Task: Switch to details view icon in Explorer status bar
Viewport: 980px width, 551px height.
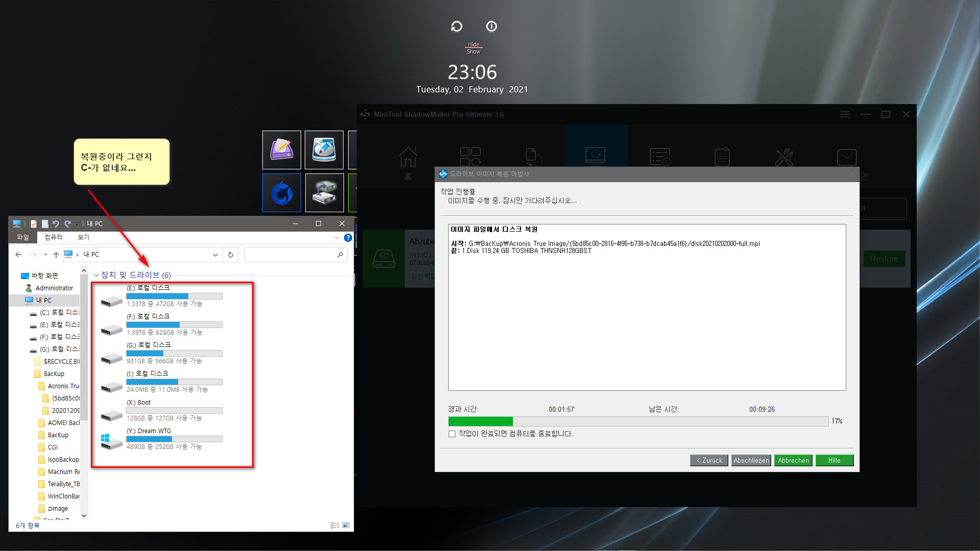Action: (x=335, y=525)
